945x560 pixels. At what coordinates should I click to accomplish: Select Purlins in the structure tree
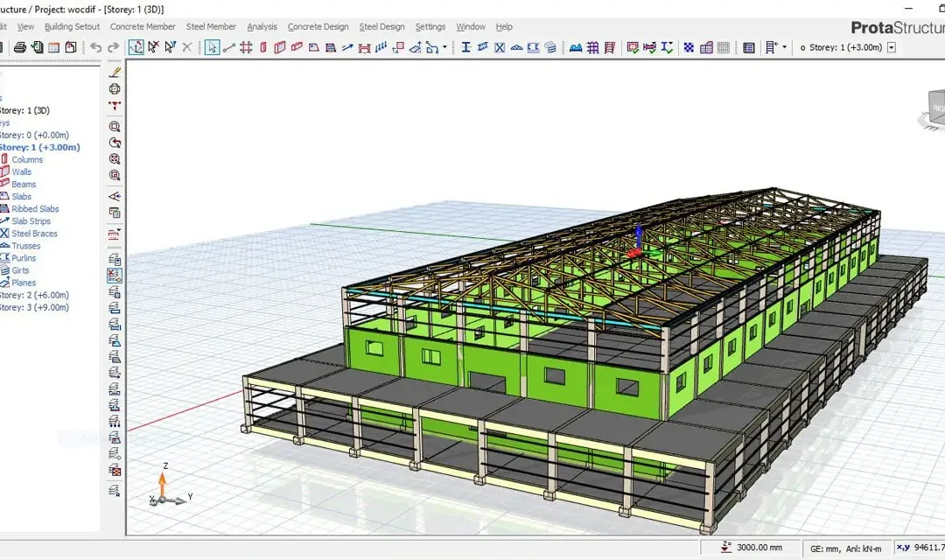[x=24, y=258]
